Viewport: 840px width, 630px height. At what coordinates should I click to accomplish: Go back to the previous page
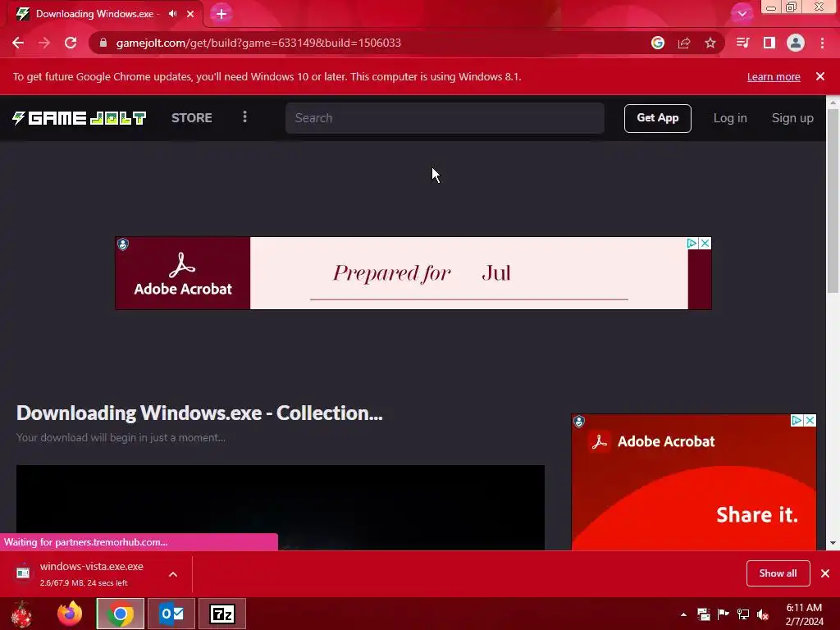[18, 43]
